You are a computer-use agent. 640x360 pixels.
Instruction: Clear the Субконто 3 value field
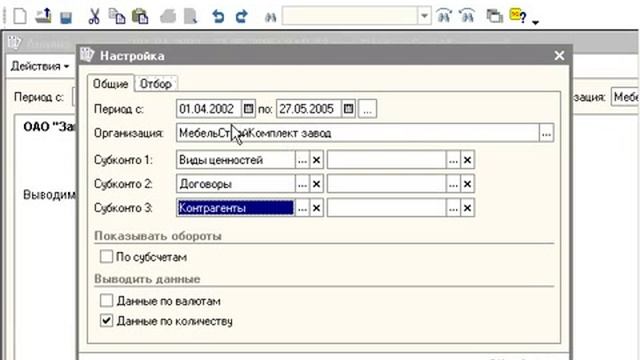pos(467,208)
